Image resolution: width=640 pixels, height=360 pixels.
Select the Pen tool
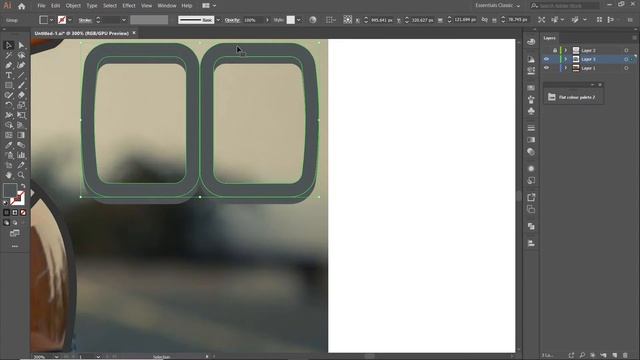(x=9, y=65)
